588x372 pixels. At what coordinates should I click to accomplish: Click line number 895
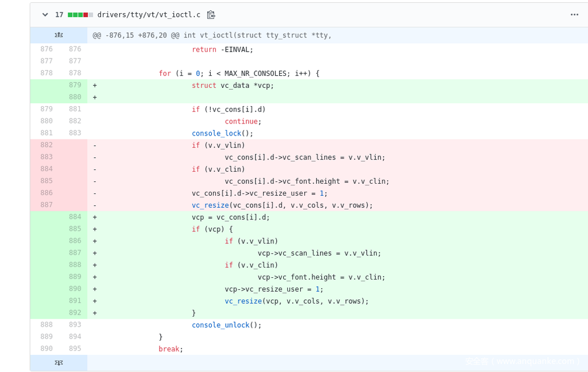coord(75,349)
